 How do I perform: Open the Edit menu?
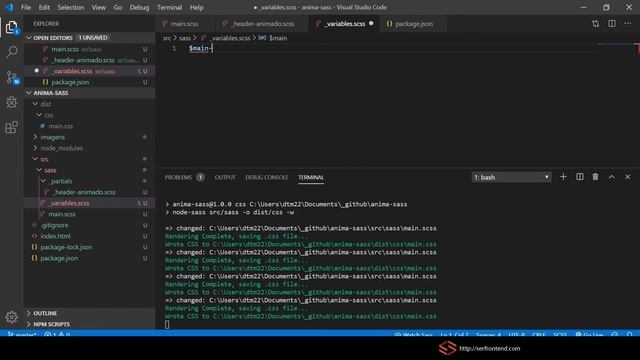coord(44,7)
